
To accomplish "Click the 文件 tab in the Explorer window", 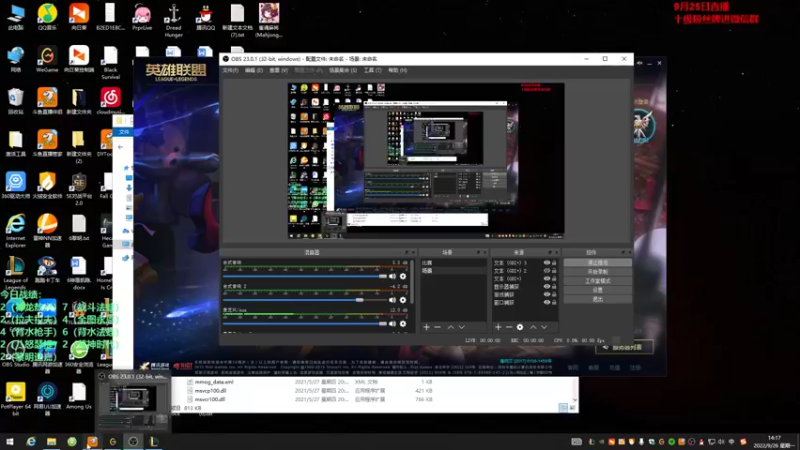I will pyautogui.click(x=124, y=132).
